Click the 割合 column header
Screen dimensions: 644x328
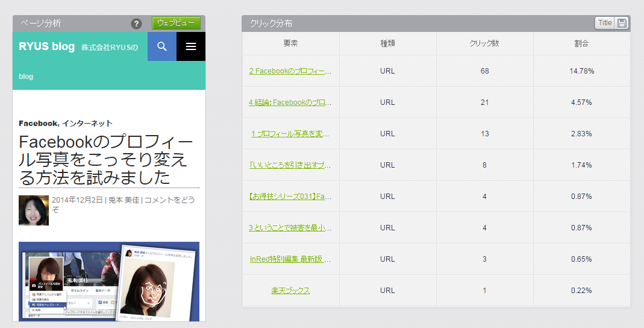[581, 43]
